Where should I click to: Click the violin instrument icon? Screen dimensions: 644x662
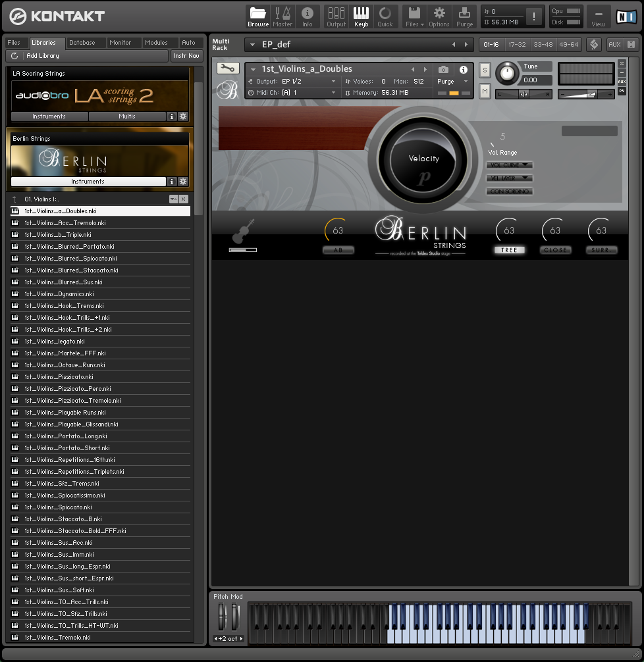244,232
